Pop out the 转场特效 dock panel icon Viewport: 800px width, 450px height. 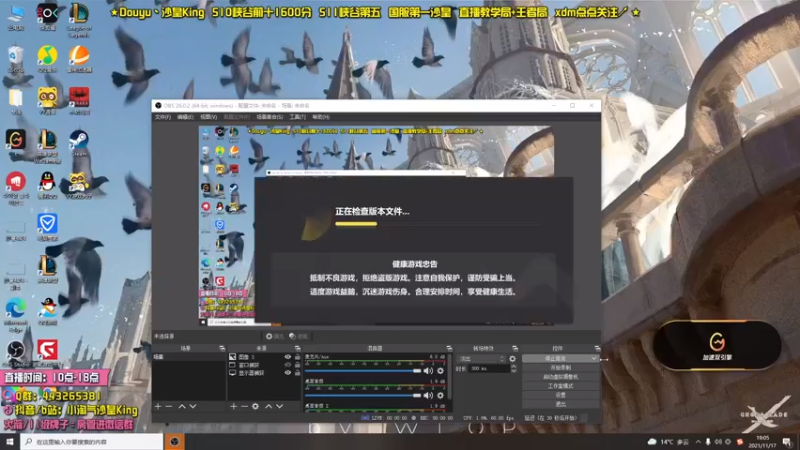515,348
